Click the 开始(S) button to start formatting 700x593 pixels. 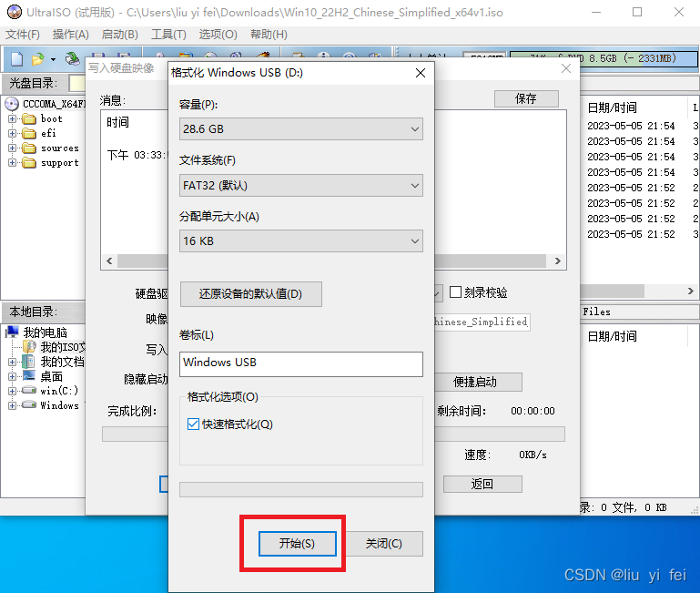click(298, 544)
